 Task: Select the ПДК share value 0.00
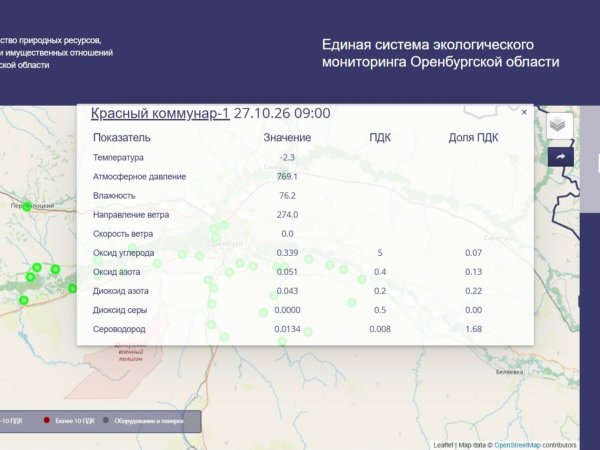pos(473,310)
